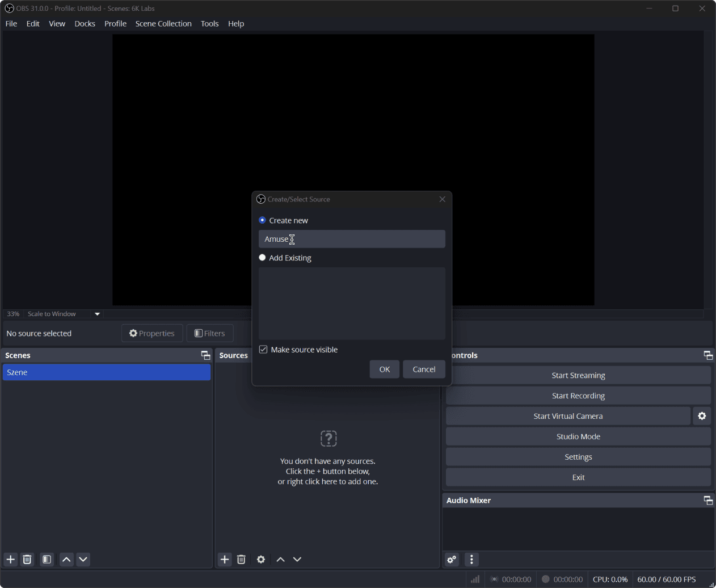716x588 pixels.
Task: Click the source name field containing Amuse
Action: coord(352,239)
